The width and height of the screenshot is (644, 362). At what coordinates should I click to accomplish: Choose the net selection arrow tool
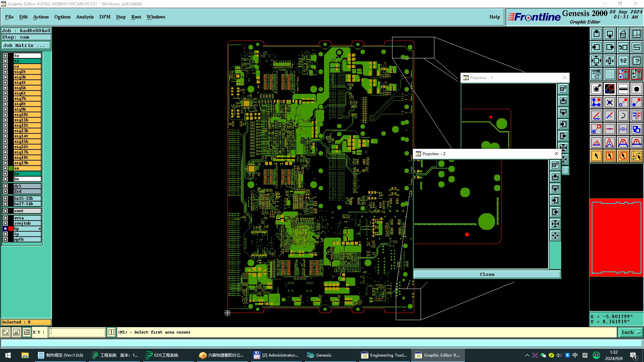[636, 156]
